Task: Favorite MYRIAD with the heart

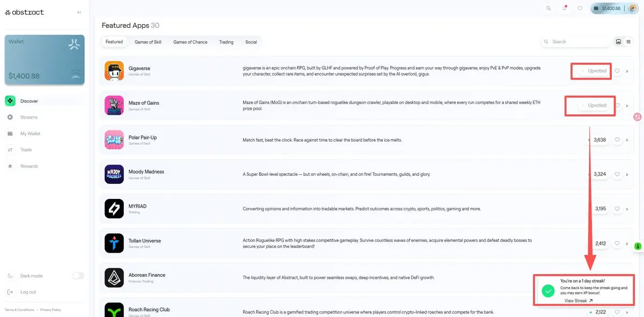Action: (x=617, y=209)
